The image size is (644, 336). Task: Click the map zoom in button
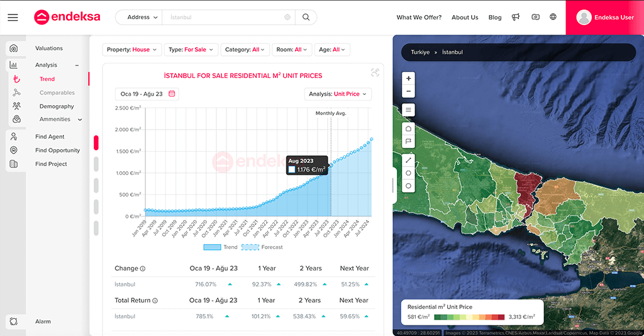coord(409,79)
